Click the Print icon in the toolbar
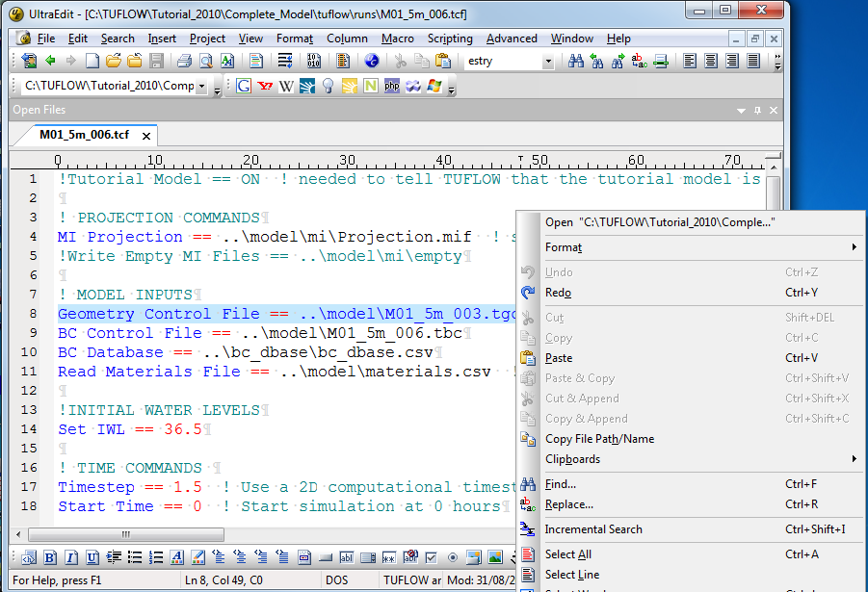Screen dimensions: 868x592 pyautogui.click(x=184, y=61)
